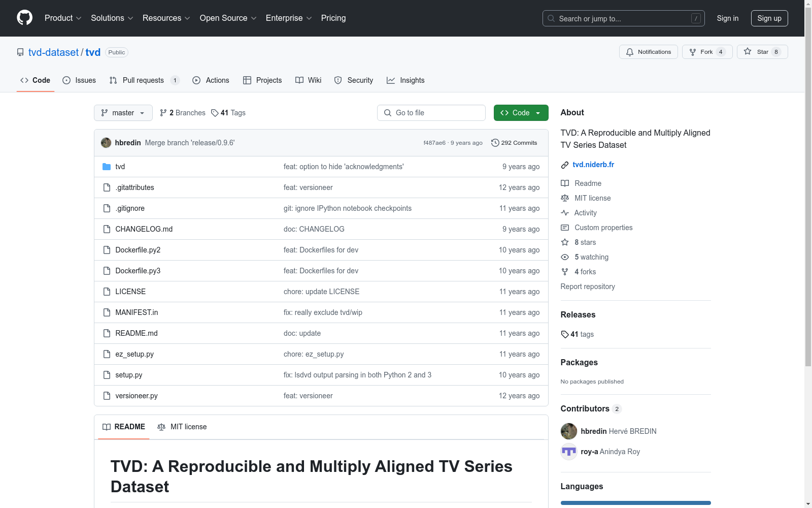Click the magnifier icon in Go to file
Image resolution: width=812 pixels, height=508 pixels.
(388, 113)
